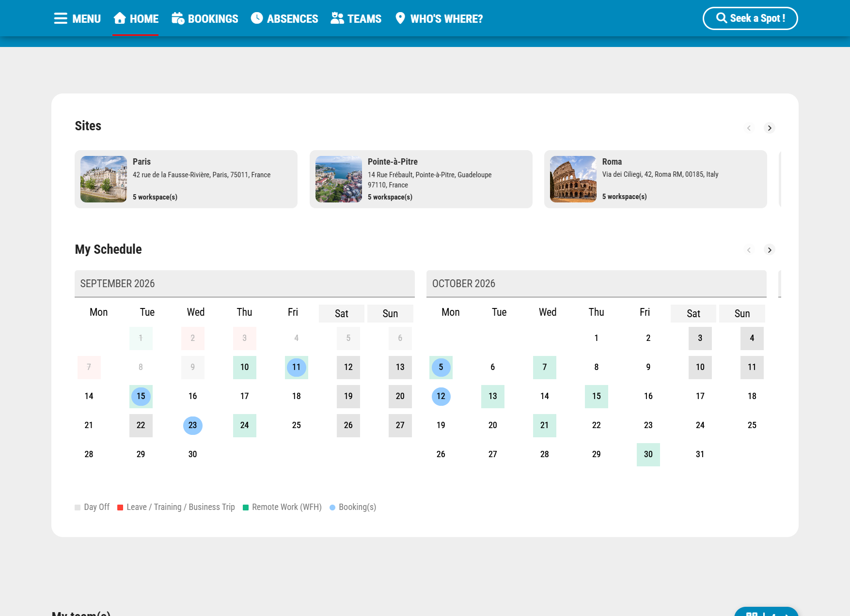The image size is (850, 616).
Task: Select September 10 remote work day
Action: 245,368
